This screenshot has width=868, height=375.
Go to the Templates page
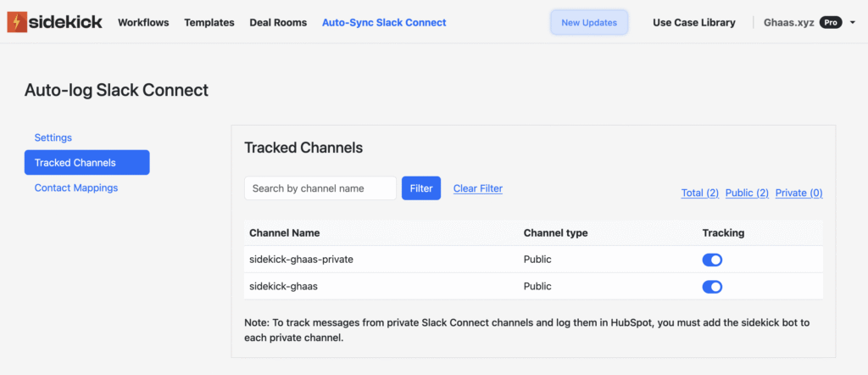point(209,23)
